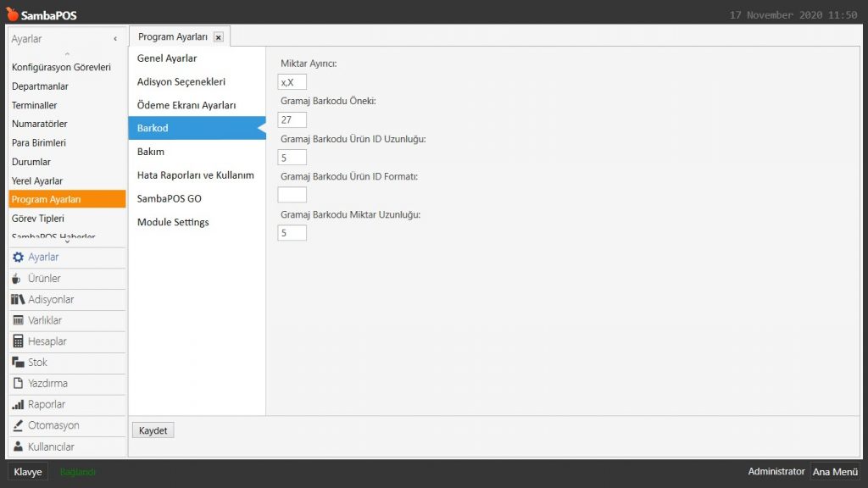Image resolution: width=868 pixels, height=488 pixels.
Task: Open Ürünler via its cup icon
Action: [x=18, y=279]
